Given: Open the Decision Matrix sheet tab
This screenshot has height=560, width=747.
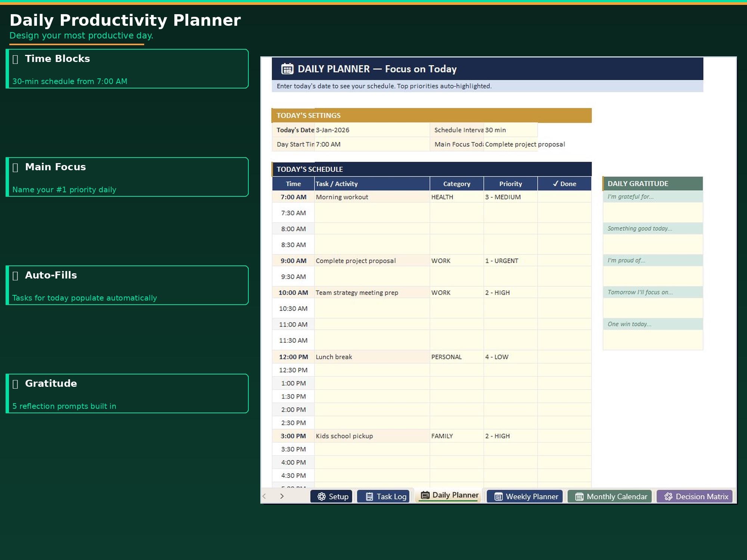Looking at the screenshot, I should 695,497.
